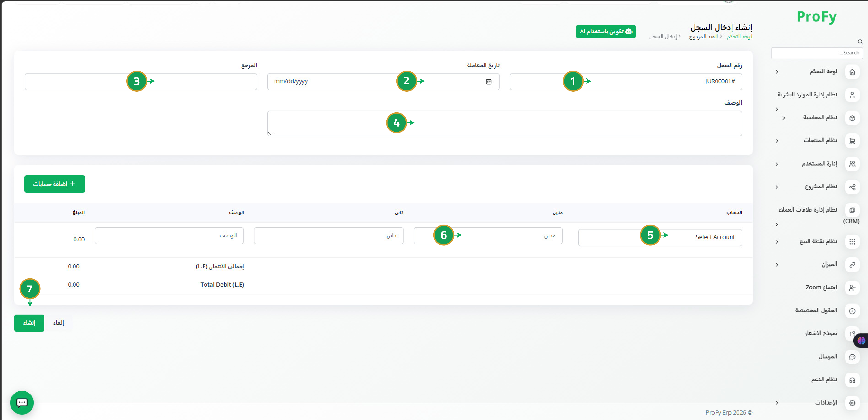Screen dimensions: 868x420
Task: Open the الحقول المخصصة menu label
Action: click(x=816, y=310)
